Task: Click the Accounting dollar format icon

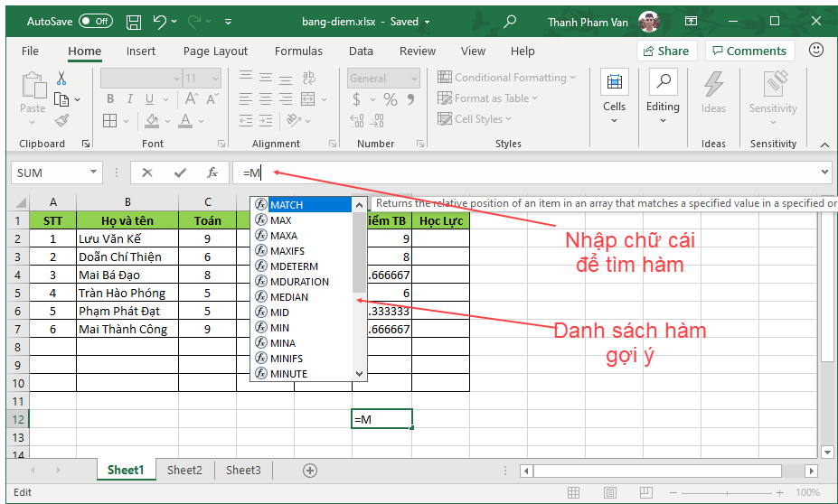Action: point(356,99)
